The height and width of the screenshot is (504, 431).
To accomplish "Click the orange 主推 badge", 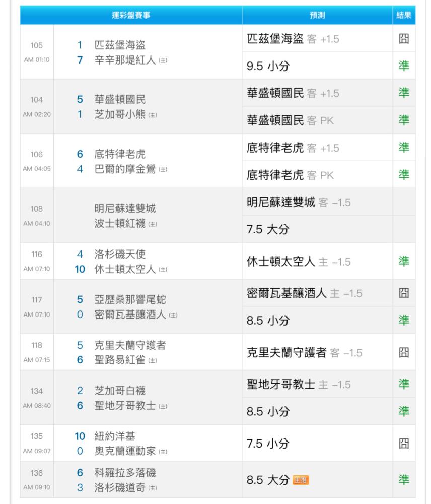I will coord(301,480).
